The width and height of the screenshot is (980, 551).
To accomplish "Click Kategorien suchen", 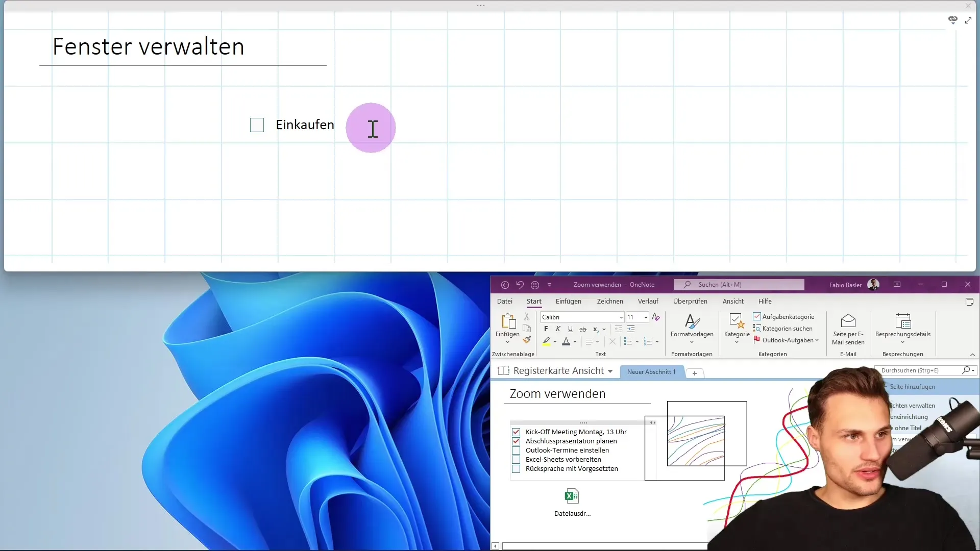I will point(783,329).
